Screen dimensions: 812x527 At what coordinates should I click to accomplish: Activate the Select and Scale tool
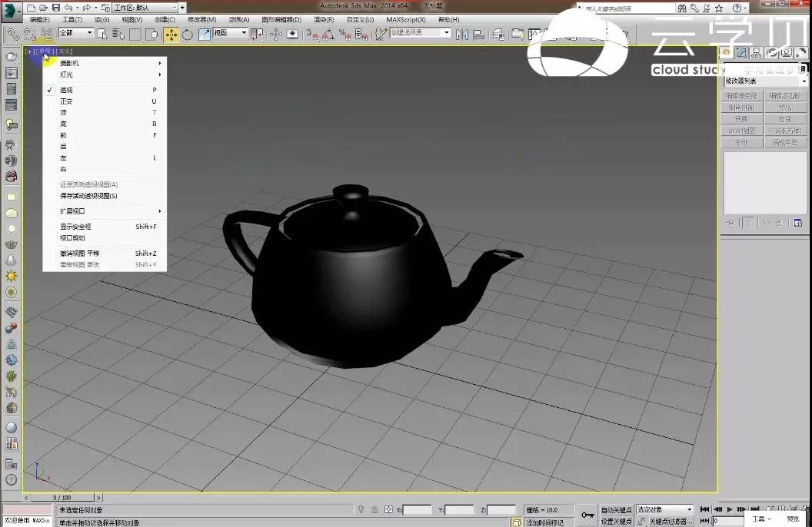pyautogui.click(x=205, y=35)
